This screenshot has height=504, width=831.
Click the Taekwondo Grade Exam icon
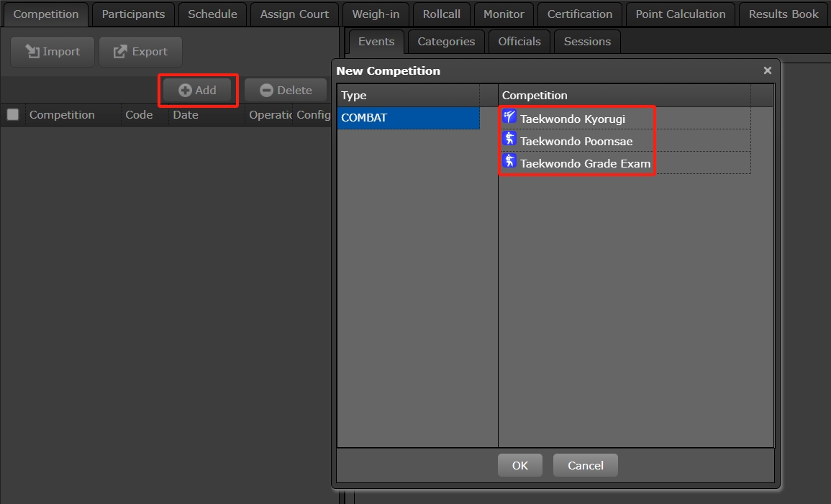pyautogui.click(x=509, y=162)
